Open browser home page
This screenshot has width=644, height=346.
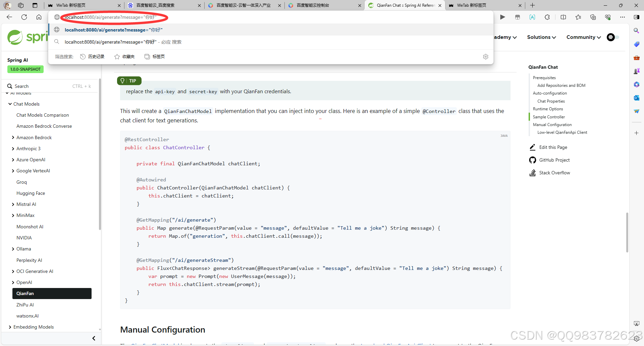[39, 17]
